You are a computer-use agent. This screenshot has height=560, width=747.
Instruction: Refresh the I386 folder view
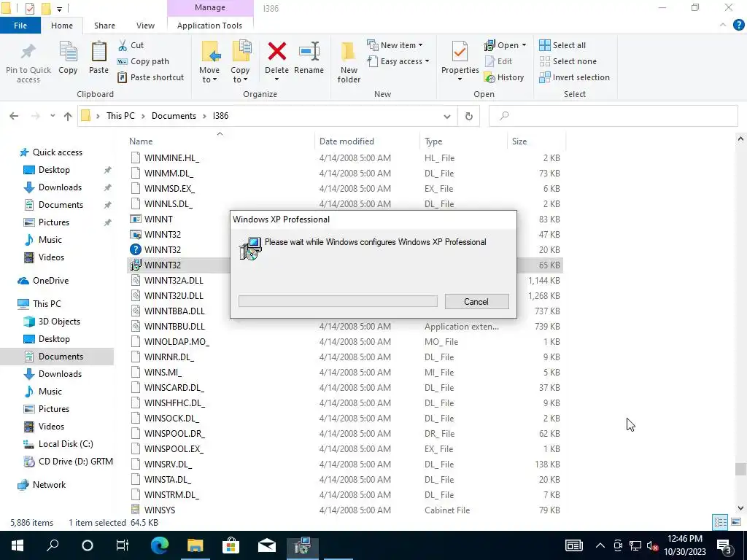click(x=469, y=116)
